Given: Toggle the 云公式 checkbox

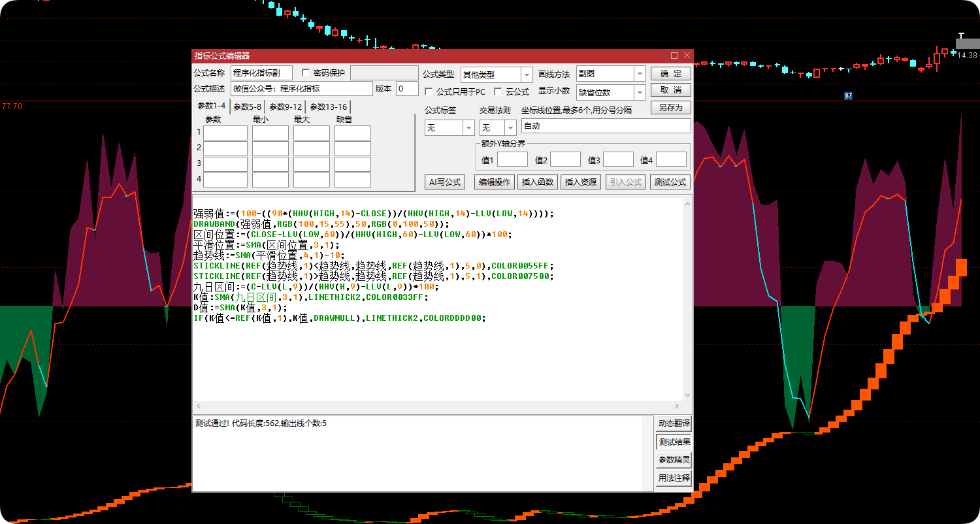Looking at the screenshot, I should (498, 91).
